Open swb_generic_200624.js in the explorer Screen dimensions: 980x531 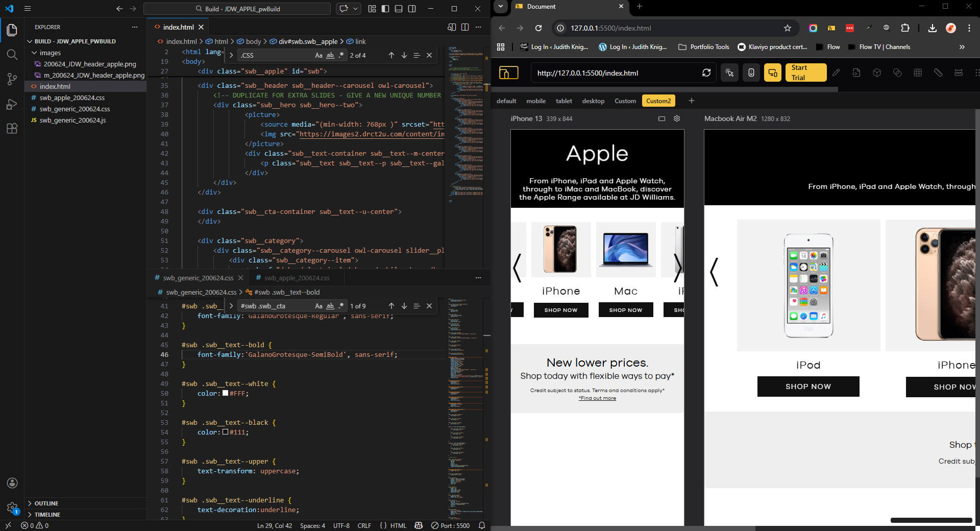72,120
